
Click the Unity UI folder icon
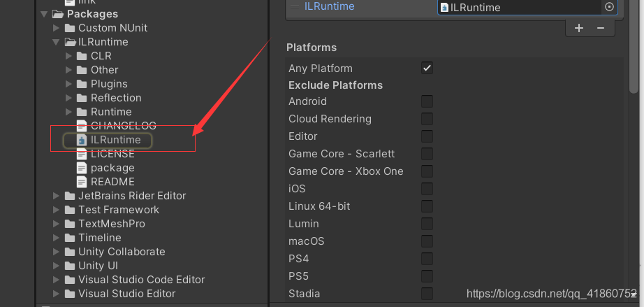pos(70,266)
